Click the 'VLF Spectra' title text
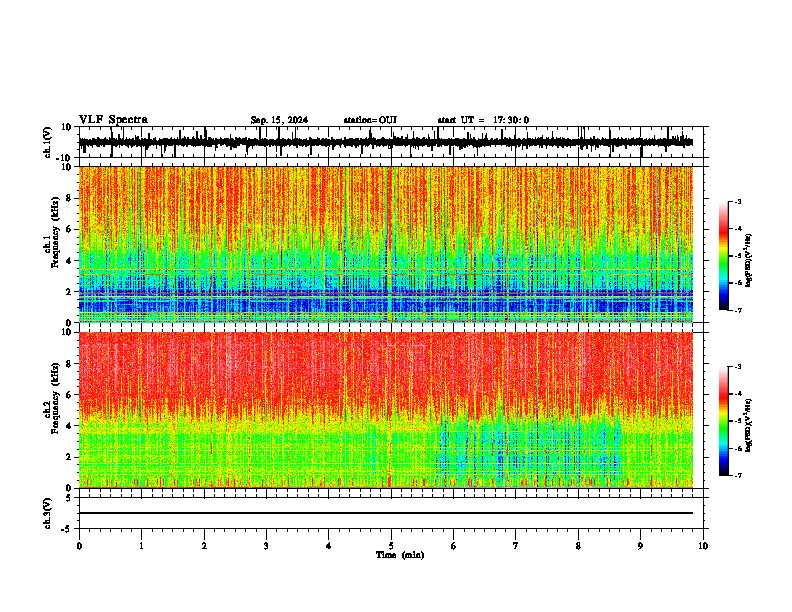The width and height of the screenshot is (792, 612). [x=113, y=120]
